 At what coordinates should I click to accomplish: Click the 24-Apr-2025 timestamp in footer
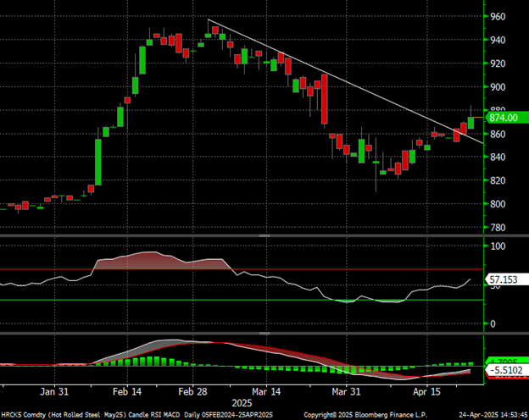pos(487,413)
